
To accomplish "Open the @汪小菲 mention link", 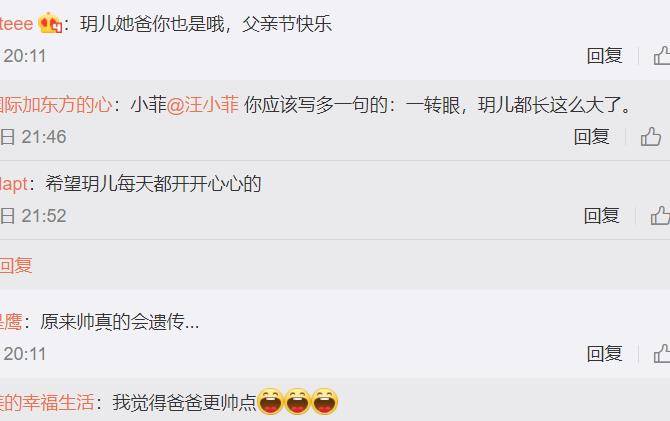I will (202, 105).
